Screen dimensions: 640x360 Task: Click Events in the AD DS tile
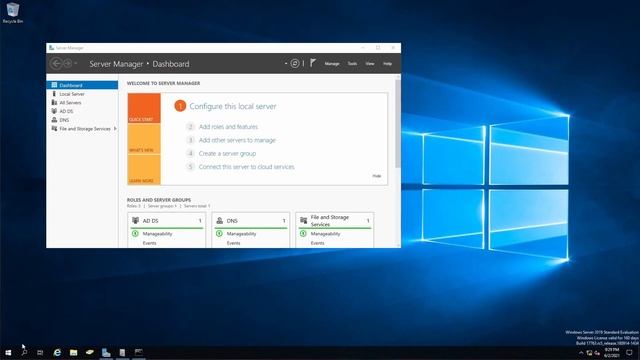pyautogui.click(x=149, y=243)
